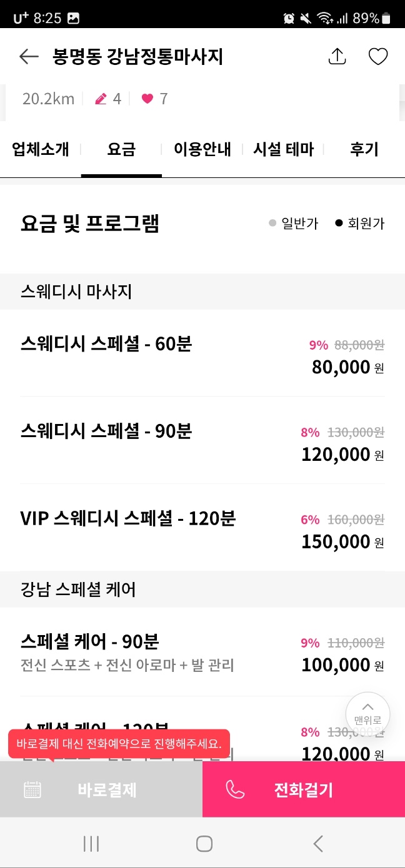This screenshot has width=405, height=868.
Task: Tap the 바로결제 payment button
Action: (101, 790)
